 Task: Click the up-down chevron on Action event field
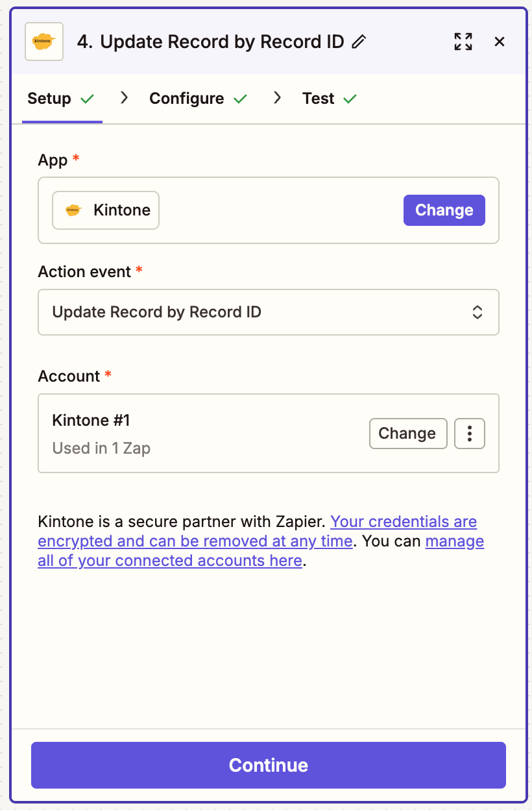click(477, 312)
